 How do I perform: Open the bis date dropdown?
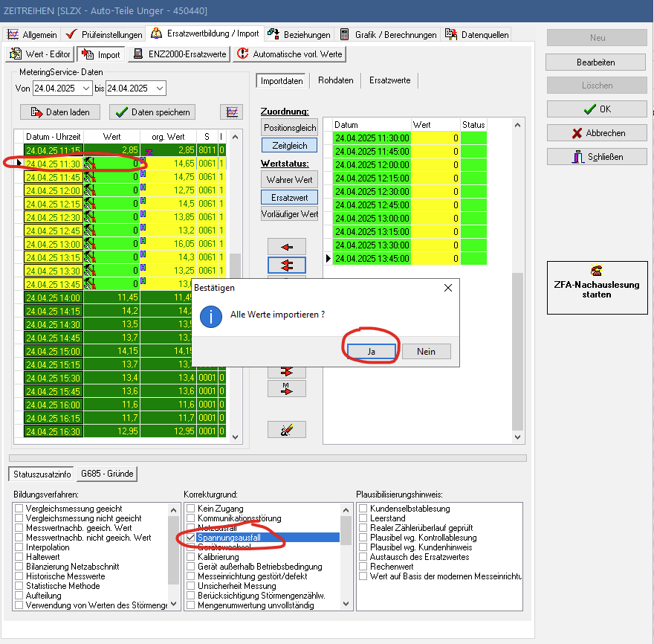(158, 88)
